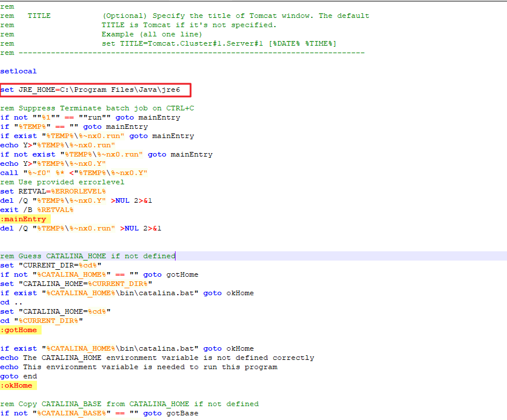This screenshot has width=507, height=420.
Task: Click the 'rem Use provided errorlevel' comment
Action: [62, 182]
